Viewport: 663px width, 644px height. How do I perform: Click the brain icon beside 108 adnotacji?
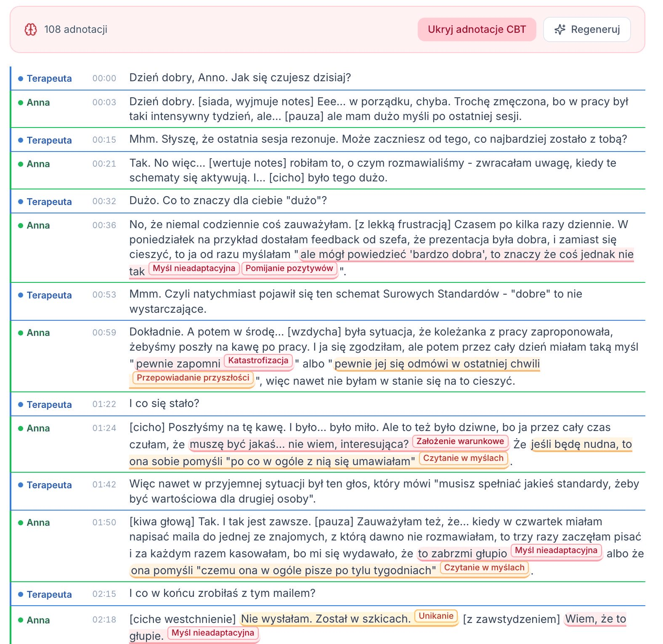tap(30, 29)
